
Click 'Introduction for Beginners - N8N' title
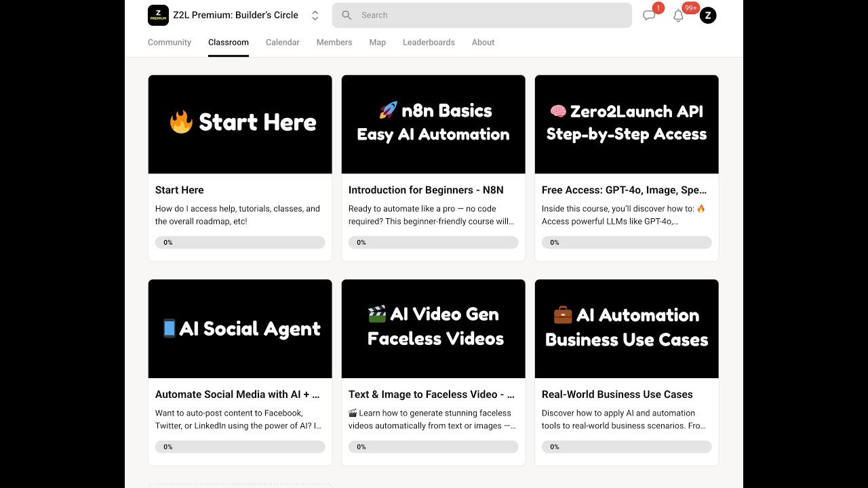coord(426,190)
